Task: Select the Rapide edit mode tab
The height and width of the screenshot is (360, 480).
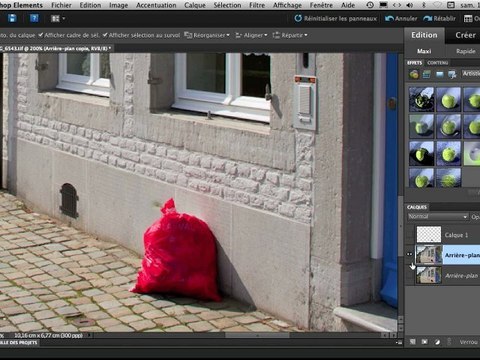Action: click(x=465, y=51)
